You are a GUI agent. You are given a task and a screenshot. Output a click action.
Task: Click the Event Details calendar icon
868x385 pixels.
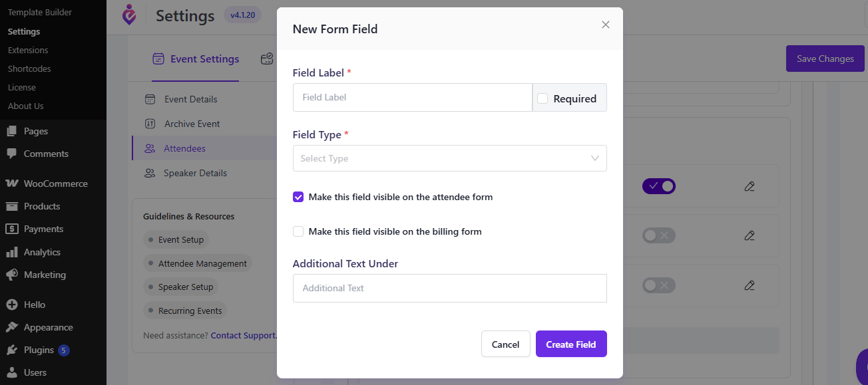click(150, 99)
